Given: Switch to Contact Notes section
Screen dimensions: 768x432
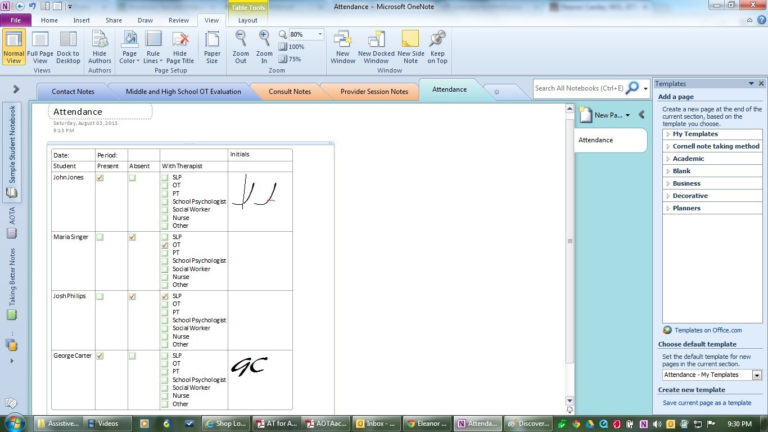Looking at the screenshot, I should 72,92.
